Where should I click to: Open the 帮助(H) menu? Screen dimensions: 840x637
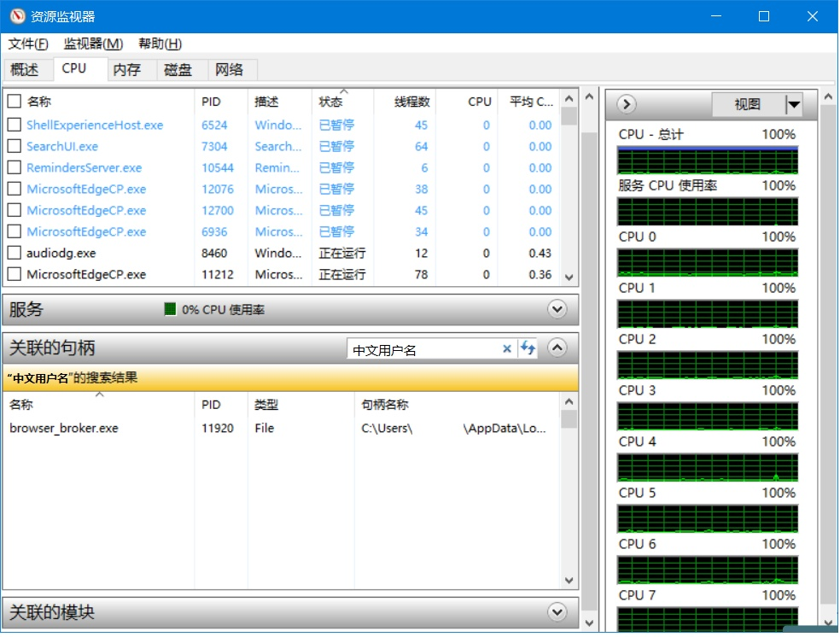(x=160, y=44)
